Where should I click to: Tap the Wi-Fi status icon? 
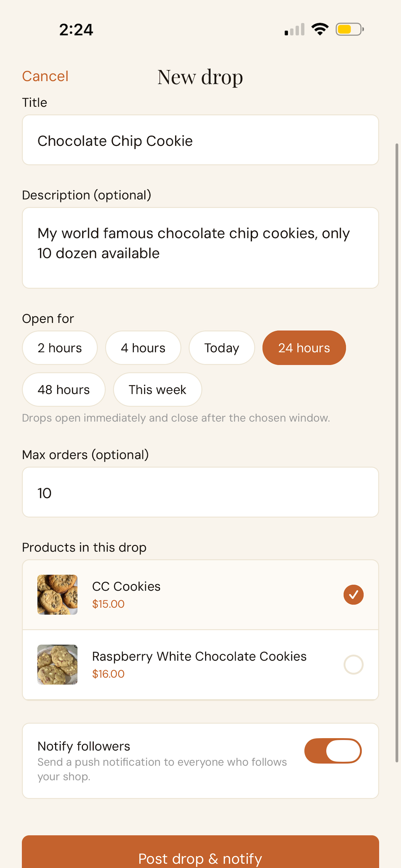[320, 29]
